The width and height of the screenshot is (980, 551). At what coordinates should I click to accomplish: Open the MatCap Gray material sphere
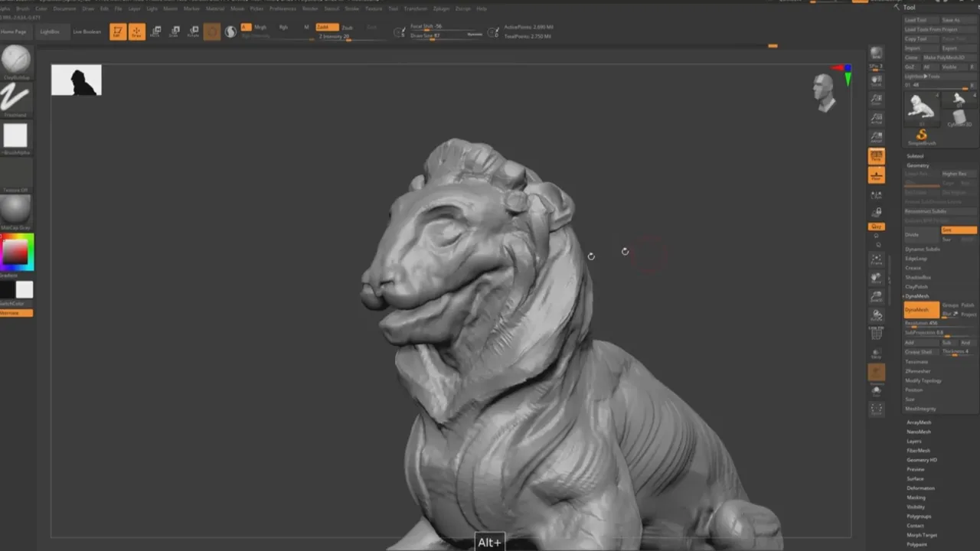[15, 210]
